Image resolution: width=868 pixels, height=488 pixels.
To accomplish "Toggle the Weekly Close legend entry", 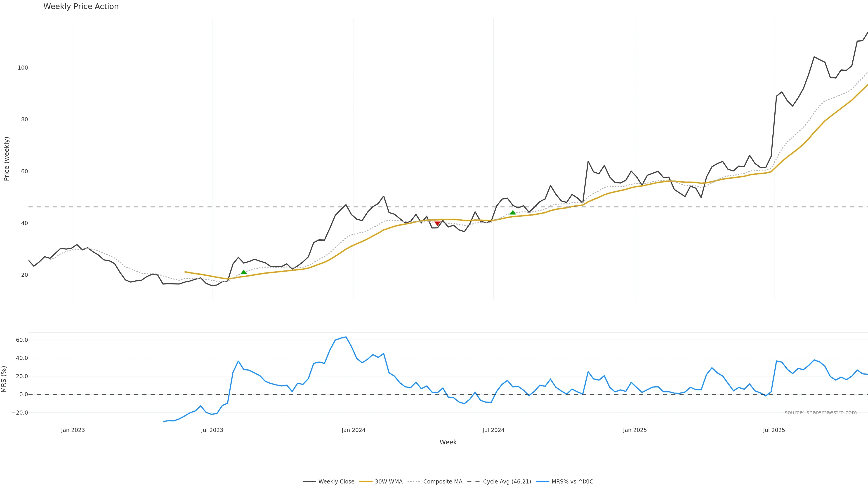I will point(336,482).
